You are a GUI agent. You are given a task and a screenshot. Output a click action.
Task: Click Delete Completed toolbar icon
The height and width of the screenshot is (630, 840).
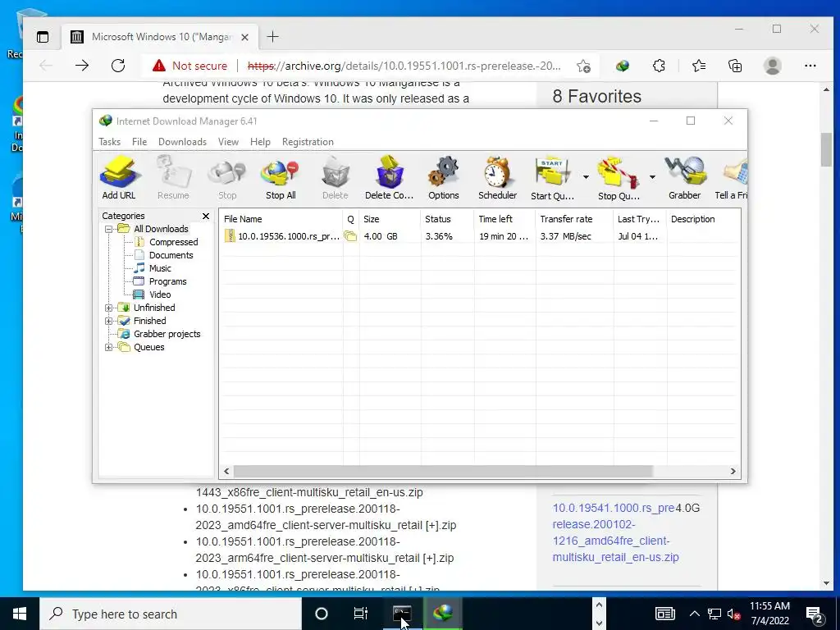pos(389,178)
